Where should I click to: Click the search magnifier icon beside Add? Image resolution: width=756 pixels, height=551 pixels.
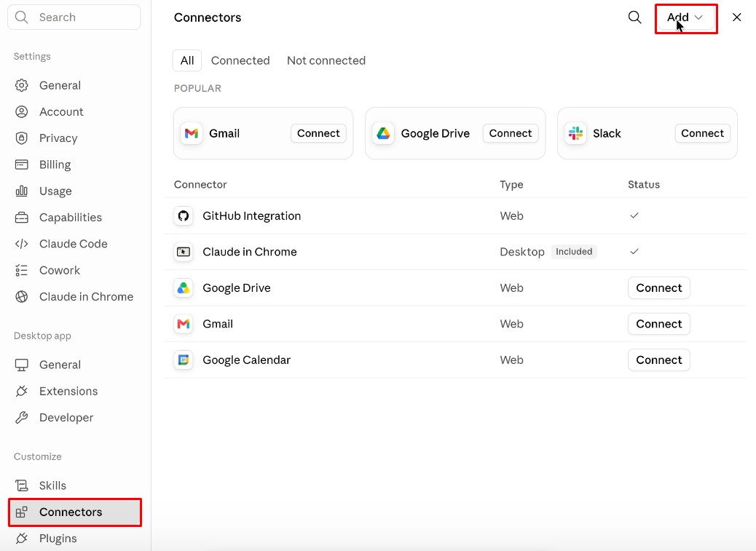click(x=634, y=17)
